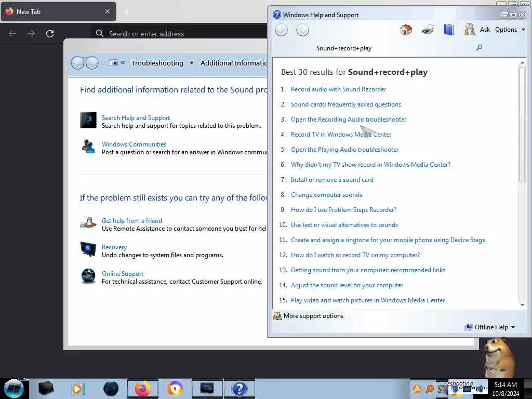Open the Recording Audio troubleshooter link
The width and height of the screenshot is (532, 399).
point(349,119)
